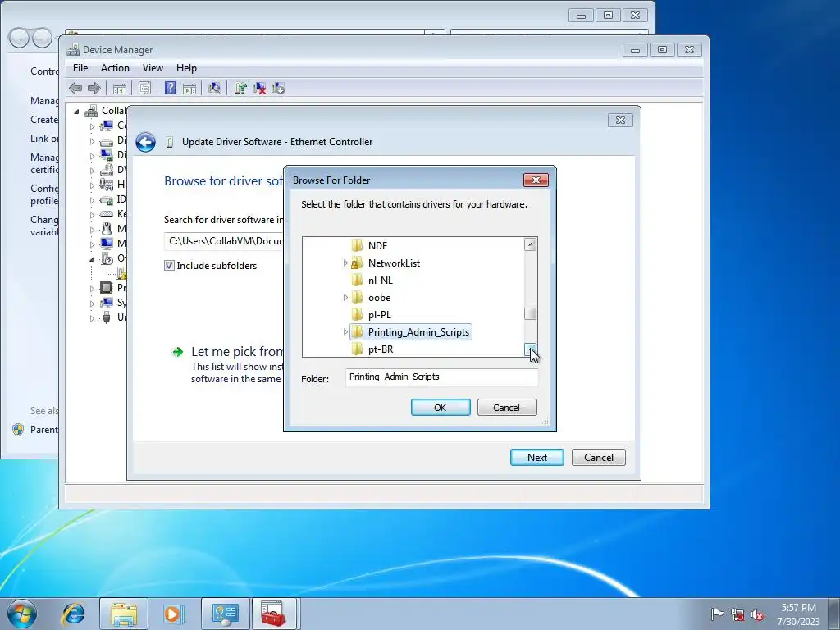Click Device Manager toolbar Forward arrow

94,88
